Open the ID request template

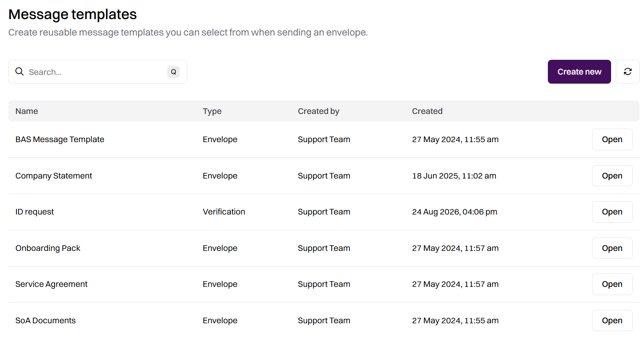(x=612, y=212)
